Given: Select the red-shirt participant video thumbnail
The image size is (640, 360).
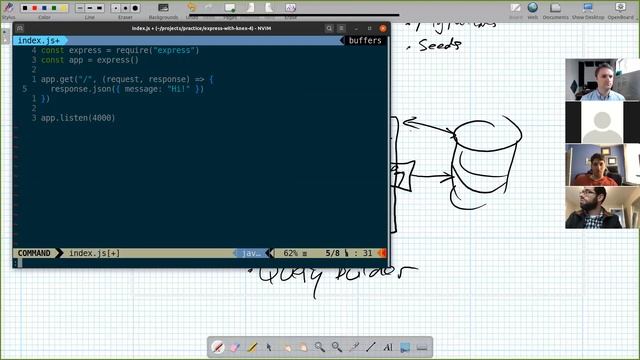Looking at the screenshot, I should (602, 164).
